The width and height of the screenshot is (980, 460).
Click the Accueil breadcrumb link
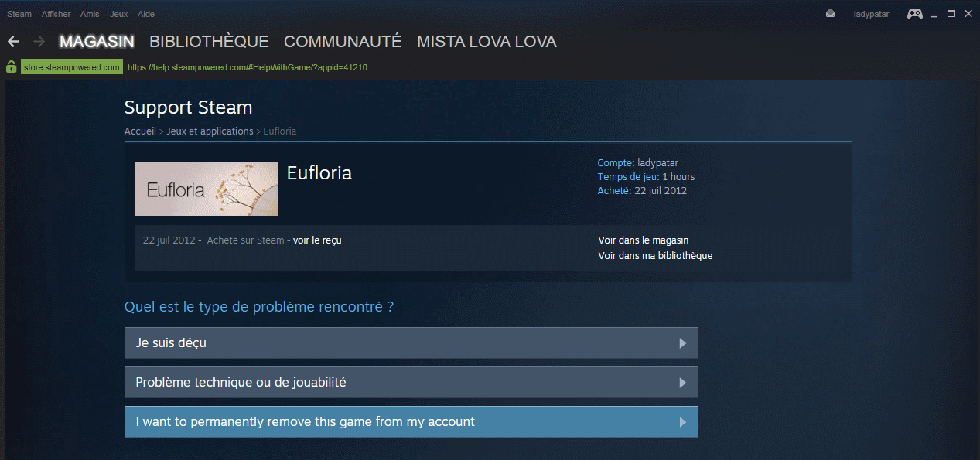click(x=140, y=131)
